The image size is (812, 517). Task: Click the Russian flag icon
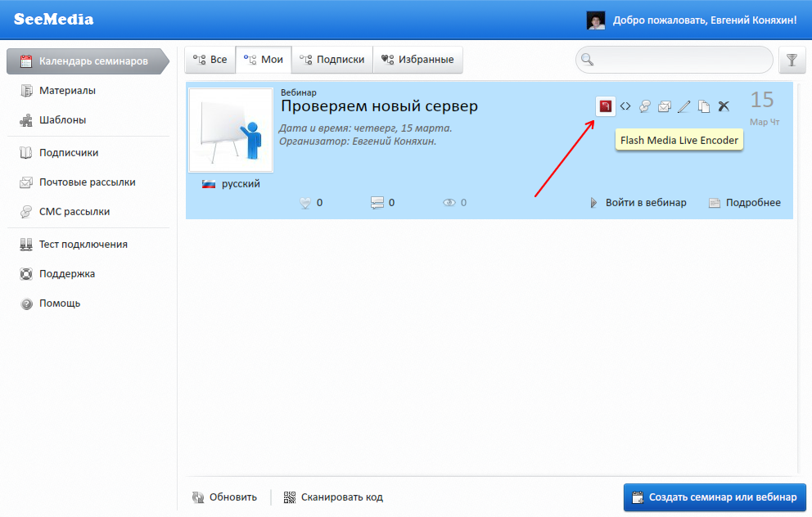tap(209, 184)
